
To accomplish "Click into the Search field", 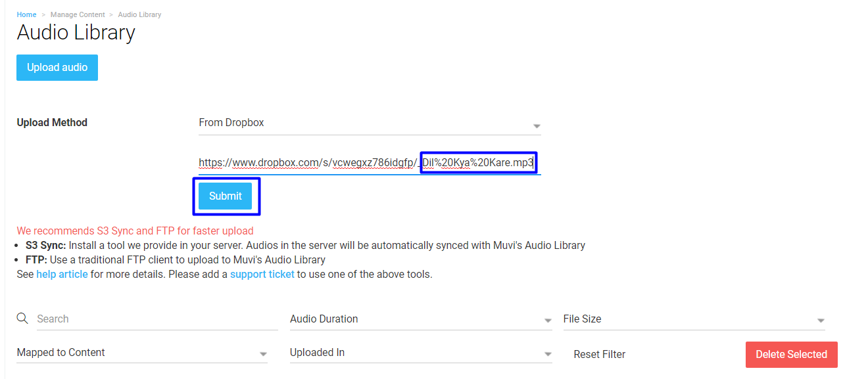I will pos(157,319).
